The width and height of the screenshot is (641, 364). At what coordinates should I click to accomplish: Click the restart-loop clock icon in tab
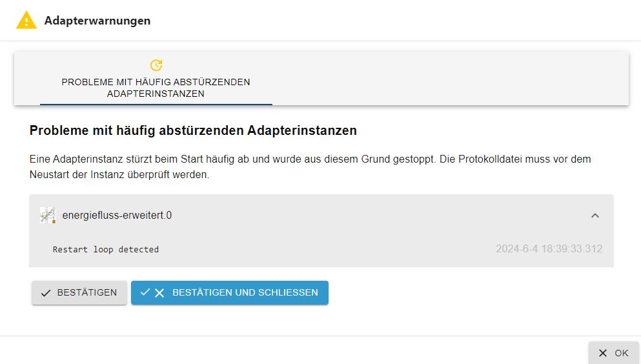coord(156,65)
